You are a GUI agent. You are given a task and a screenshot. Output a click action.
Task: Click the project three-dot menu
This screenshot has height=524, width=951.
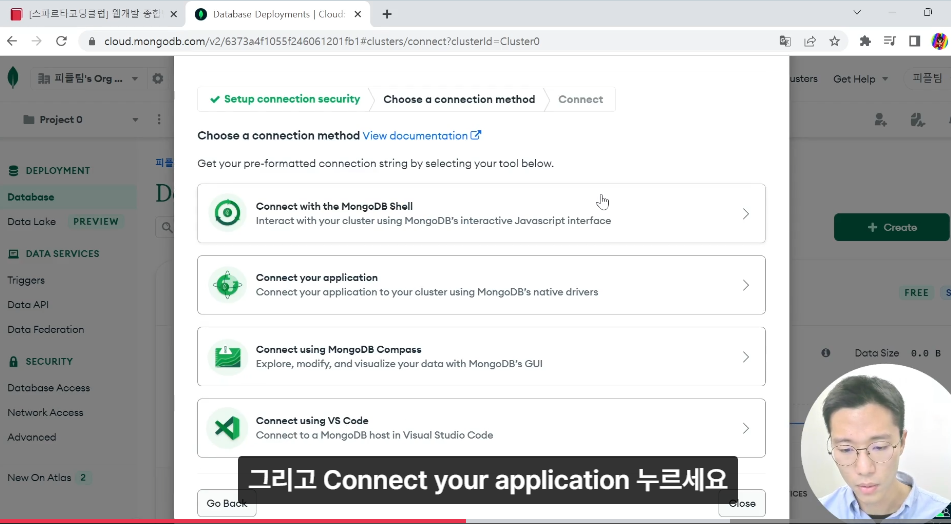pos(159,119)
